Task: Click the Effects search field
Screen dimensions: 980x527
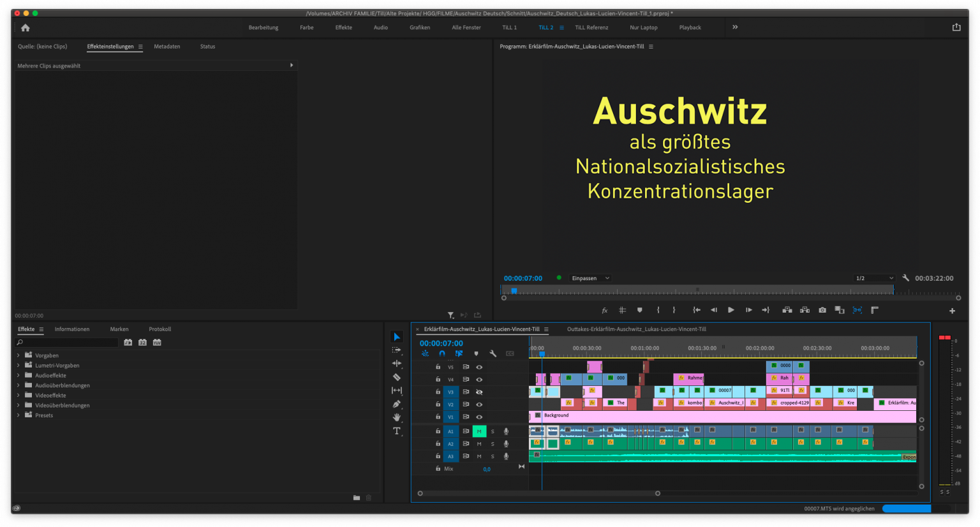Action: 67,343
